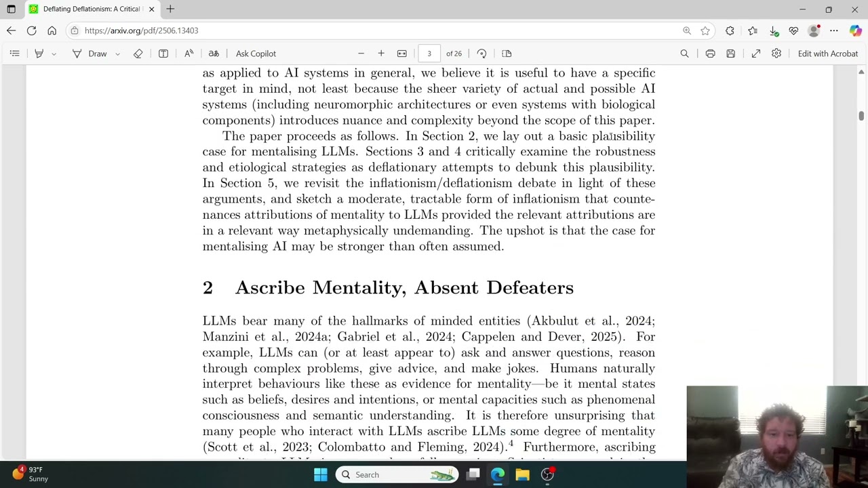Screen dimensions: 868x488
Task: Focus the page number field
Action: point(429,54)
